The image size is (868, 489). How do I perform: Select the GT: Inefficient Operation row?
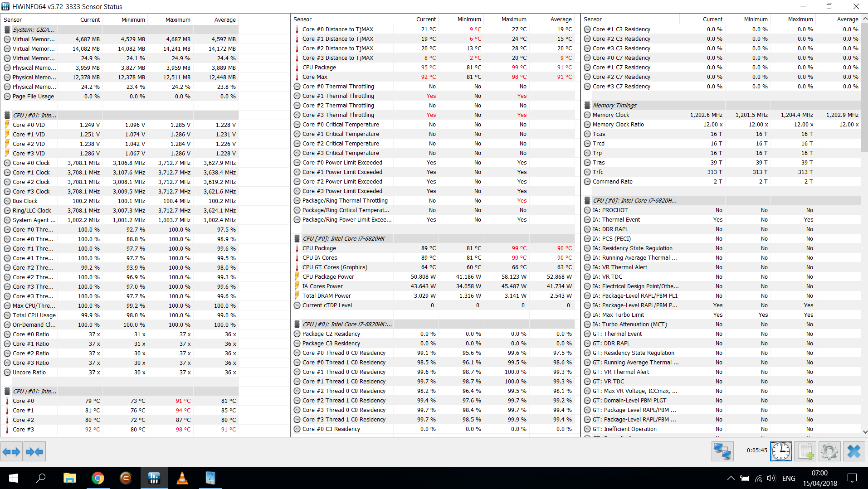coord(721,429)
